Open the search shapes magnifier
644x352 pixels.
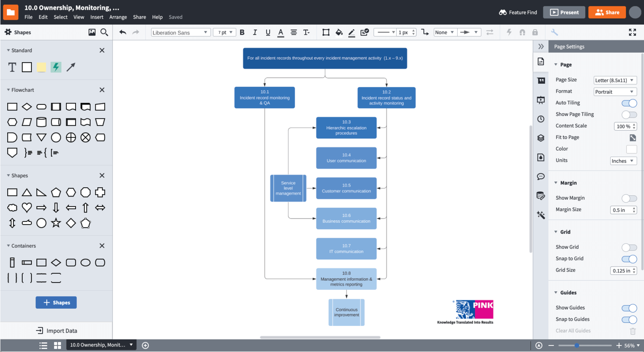(x=104, y=32)
